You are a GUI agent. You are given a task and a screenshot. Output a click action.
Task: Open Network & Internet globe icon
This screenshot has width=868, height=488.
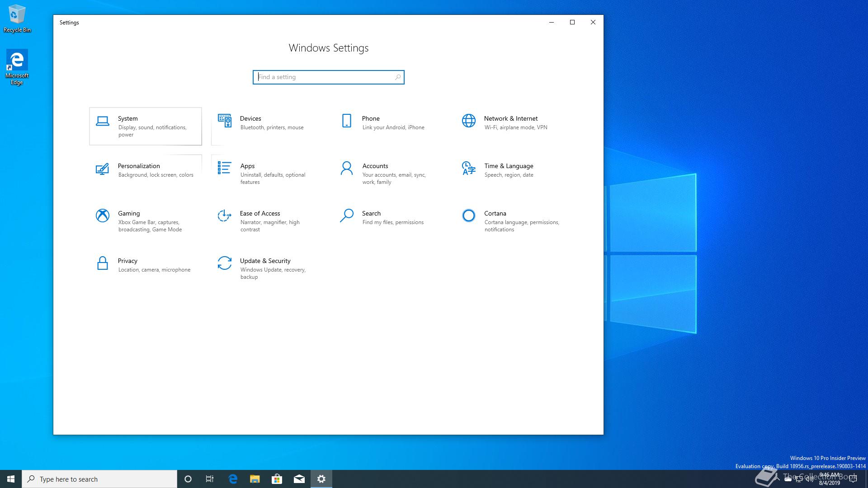(469, 121)
